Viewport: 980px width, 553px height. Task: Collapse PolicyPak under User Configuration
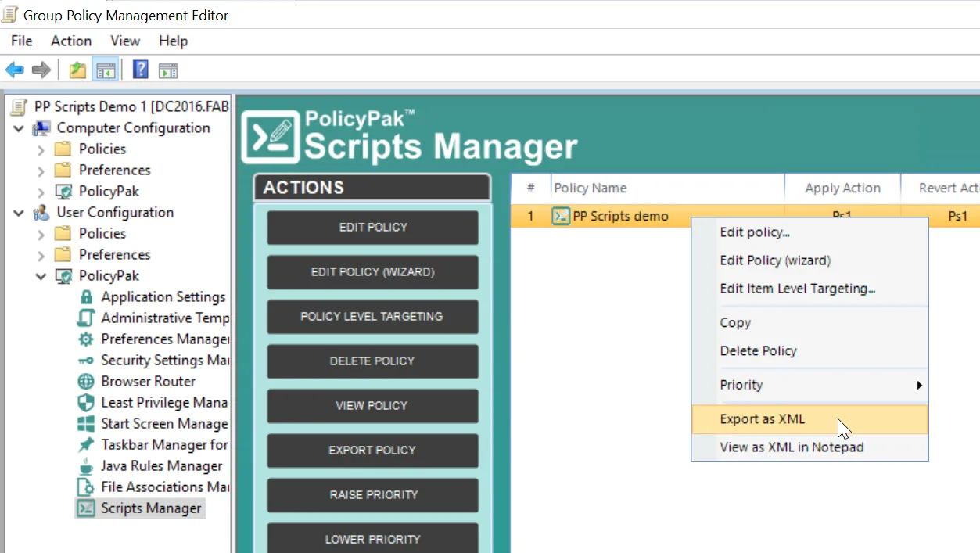click(41, 276)
